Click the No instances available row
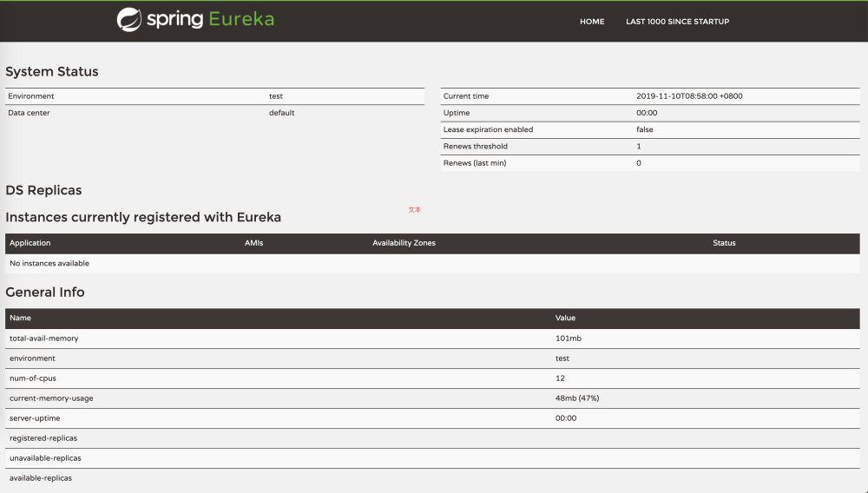 tap(49, 263)
